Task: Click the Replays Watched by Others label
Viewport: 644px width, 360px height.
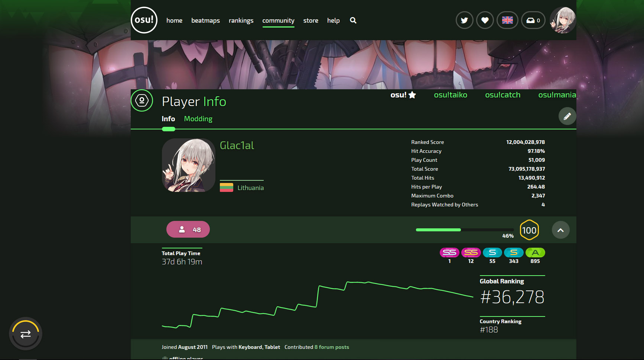Action: tap(445, 205)
